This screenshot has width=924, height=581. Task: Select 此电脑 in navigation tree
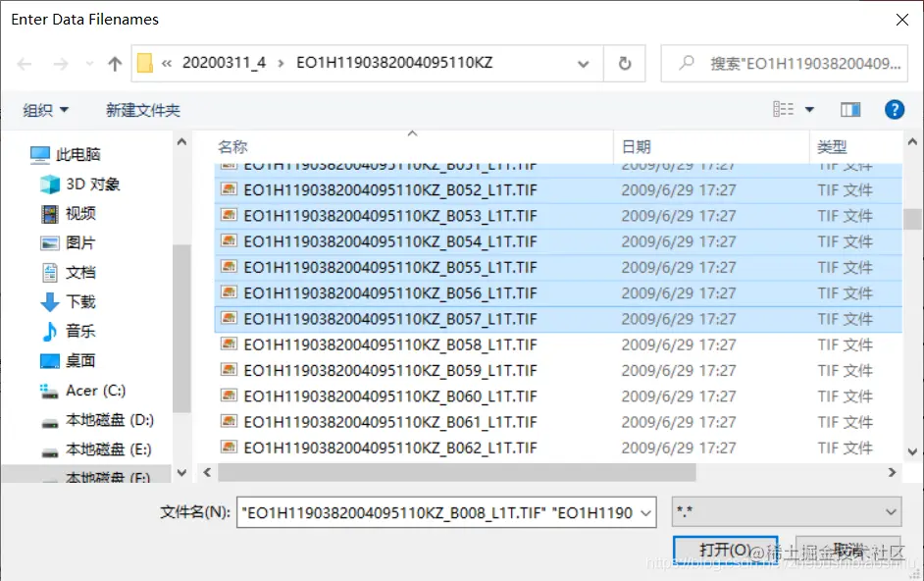click(66, 154)
